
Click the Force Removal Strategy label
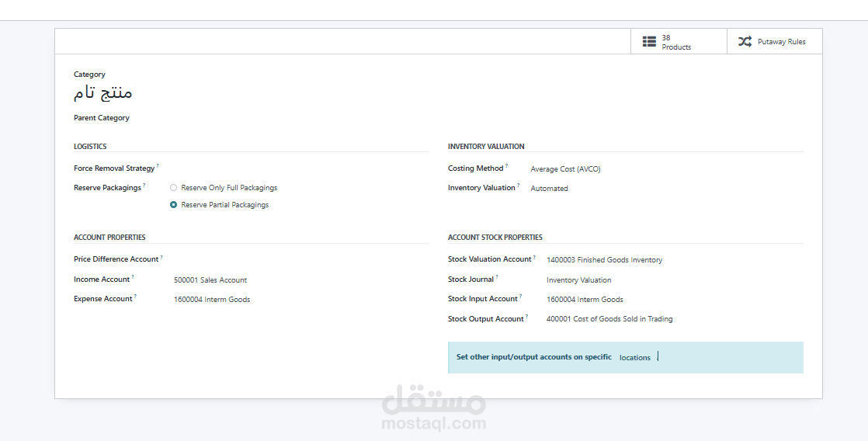[x=114, y=168]
